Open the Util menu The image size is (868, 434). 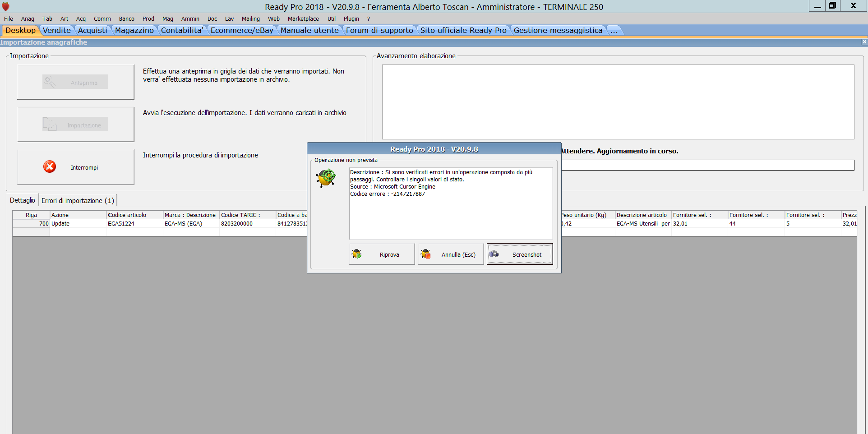(x=332, y=19)
